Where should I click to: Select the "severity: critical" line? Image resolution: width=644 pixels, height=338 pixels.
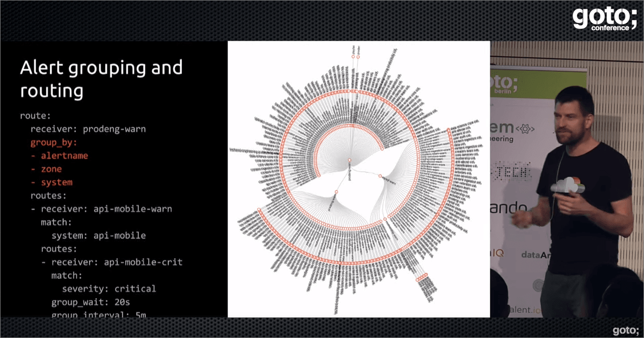[x=109, y=289]
